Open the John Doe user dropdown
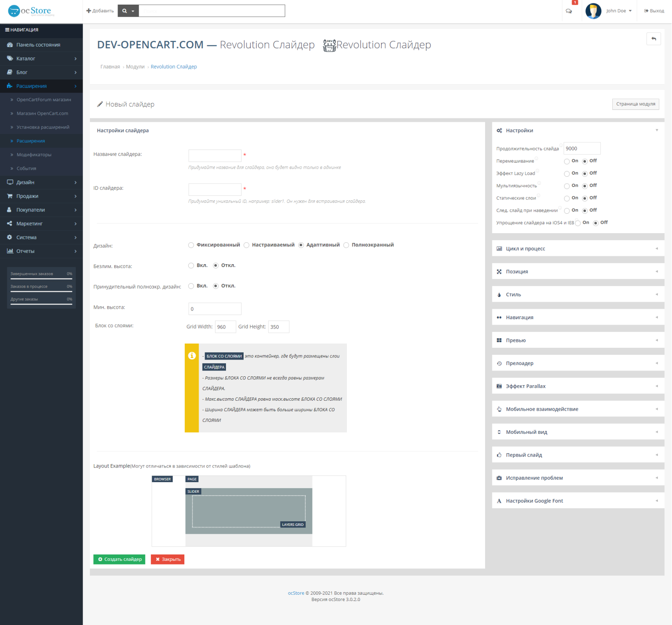Screen dimensions: 672x625 click(x=619, y=11)
